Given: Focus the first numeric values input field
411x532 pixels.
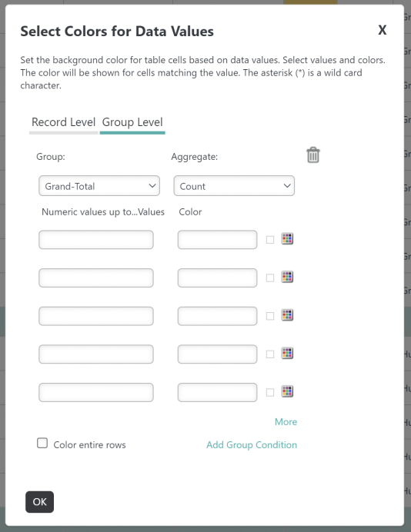Looking at the screenshot, I should (x=96, y=240).
